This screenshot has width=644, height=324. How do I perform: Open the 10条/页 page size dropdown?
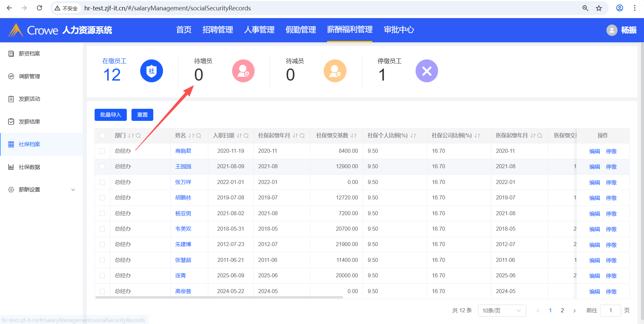coord(501,311)
